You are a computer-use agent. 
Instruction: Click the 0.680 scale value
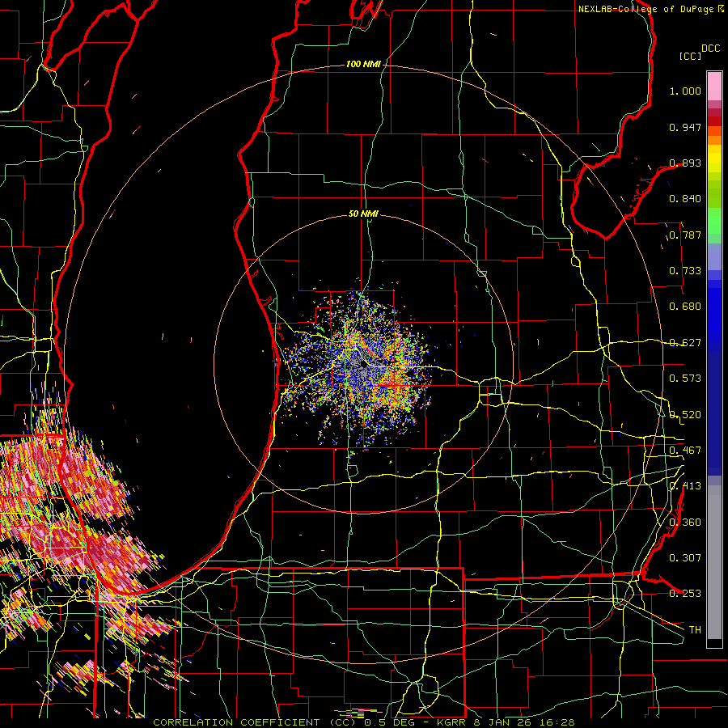(x=685, y=307)
